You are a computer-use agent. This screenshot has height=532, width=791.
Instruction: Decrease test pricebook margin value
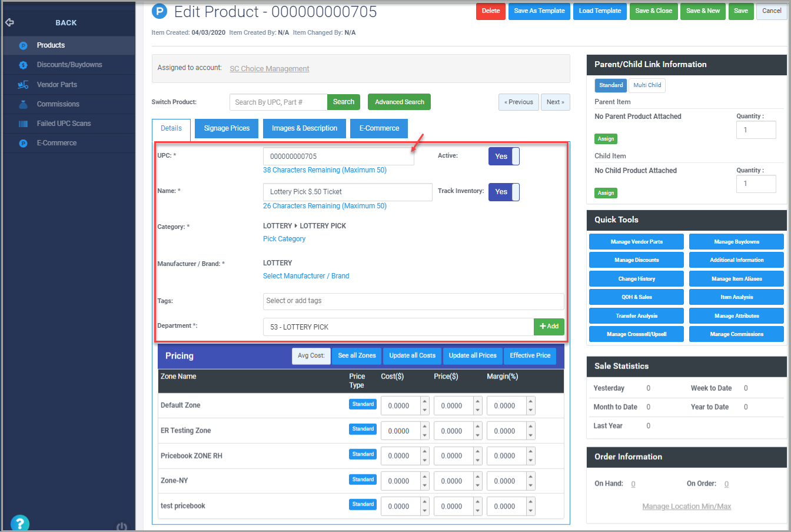530,511
